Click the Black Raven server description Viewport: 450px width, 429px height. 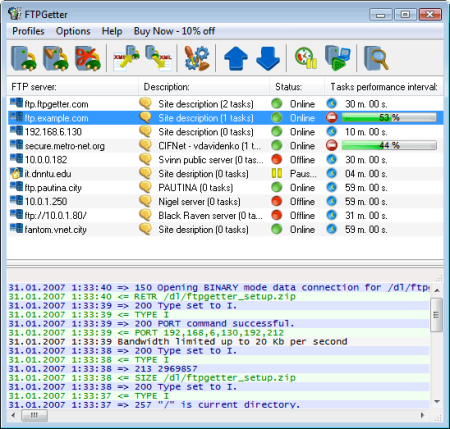(x=210, y=215)
